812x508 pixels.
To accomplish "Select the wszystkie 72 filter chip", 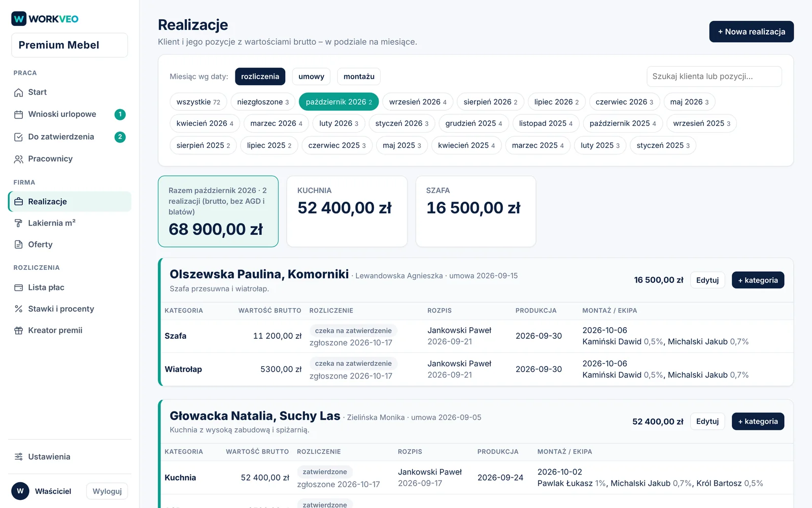I will click(x=198, y=102).
